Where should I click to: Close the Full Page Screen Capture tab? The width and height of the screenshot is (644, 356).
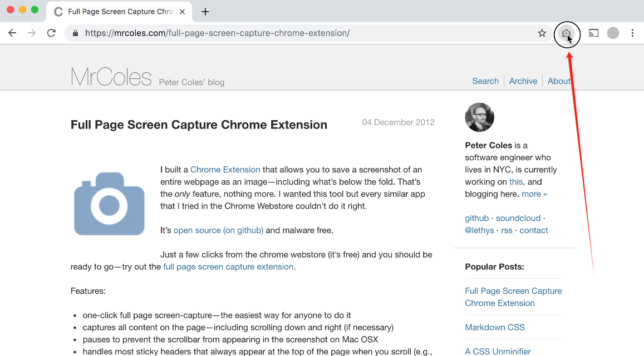point(183,12)
